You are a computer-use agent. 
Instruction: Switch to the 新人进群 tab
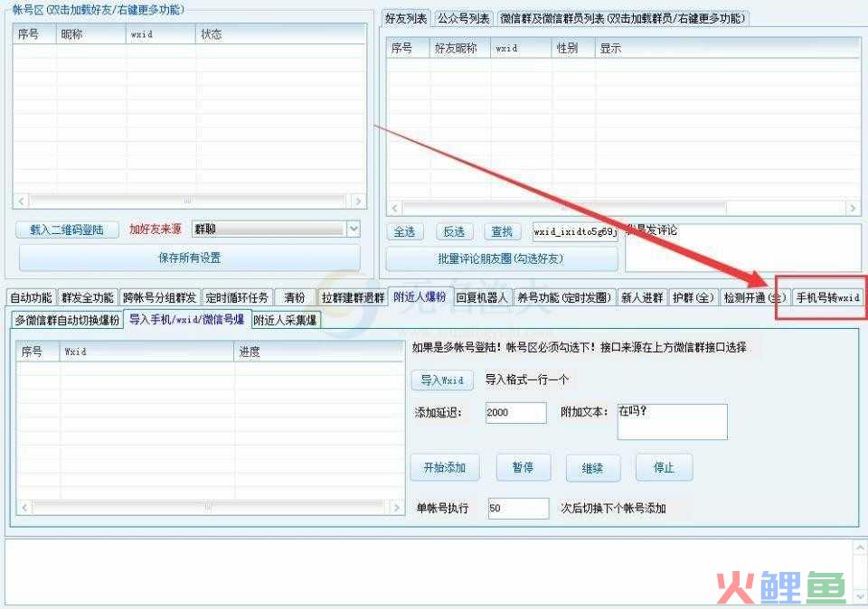coord(642,297)
